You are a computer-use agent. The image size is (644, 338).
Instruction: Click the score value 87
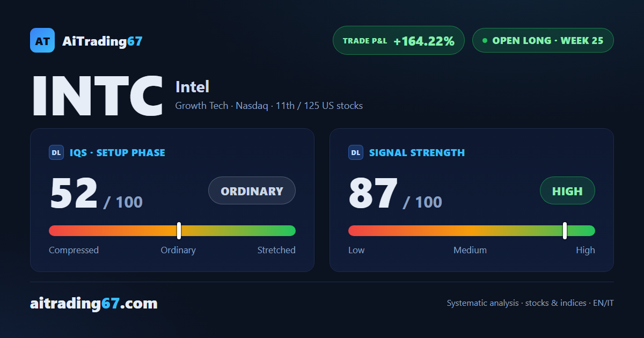point(374,193)
